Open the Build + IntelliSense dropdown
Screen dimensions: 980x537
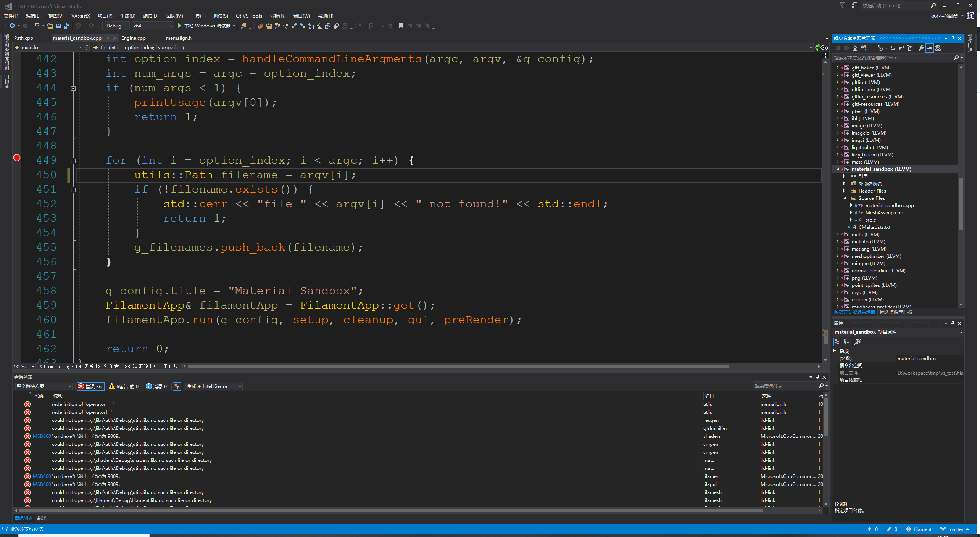214,386
